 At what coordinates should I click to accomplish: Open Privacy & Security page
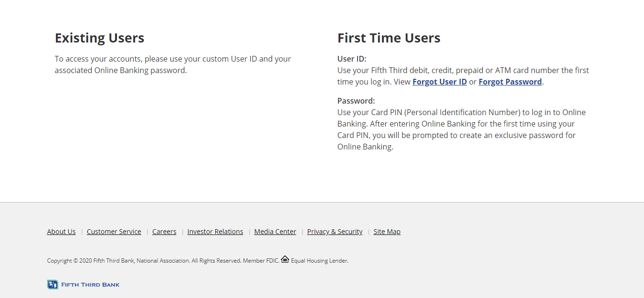point(335,232)
